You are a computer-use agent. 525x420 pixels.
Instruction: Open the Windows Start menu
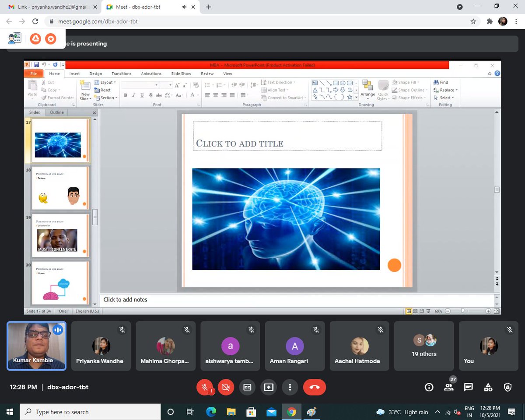(10, 412)
